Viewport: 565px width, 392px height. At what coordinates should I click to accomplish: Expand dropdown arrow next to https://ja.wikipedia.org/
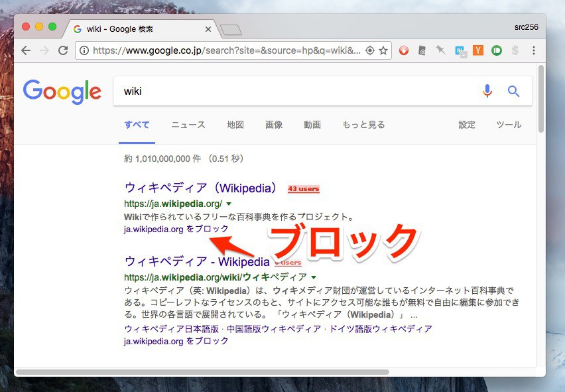tap(229, 204)
